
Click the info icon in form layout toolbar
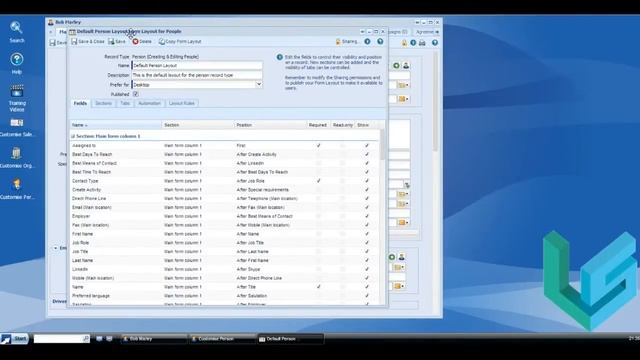pyautogui.click(x=367, y=41)
